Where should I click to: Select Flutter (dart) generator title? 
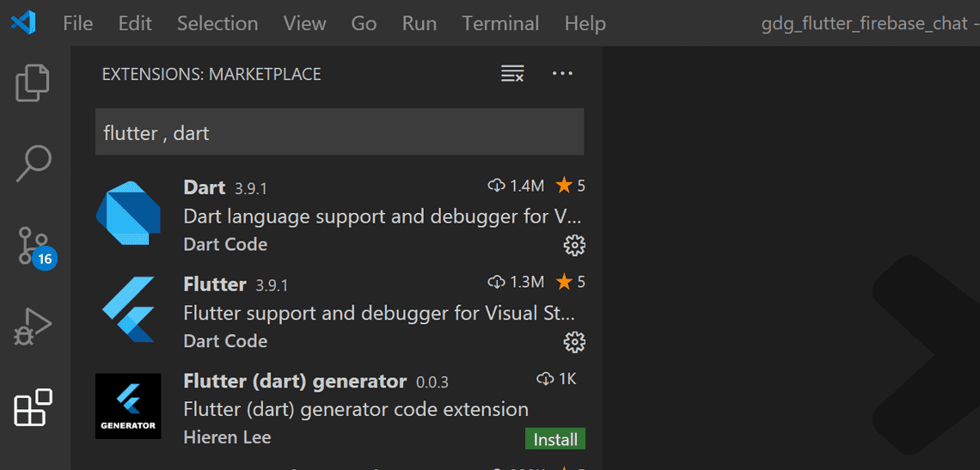(x=295, y=381)
